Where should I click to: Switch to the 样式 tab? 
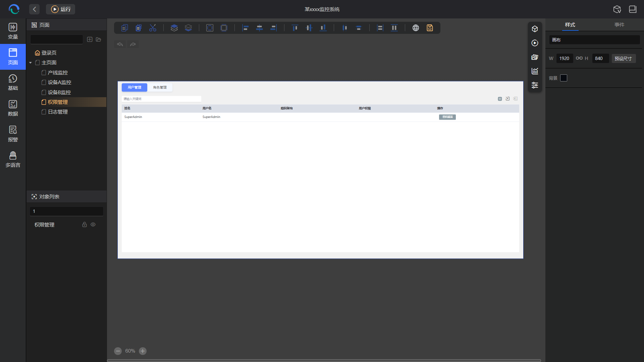click(570, 24)
